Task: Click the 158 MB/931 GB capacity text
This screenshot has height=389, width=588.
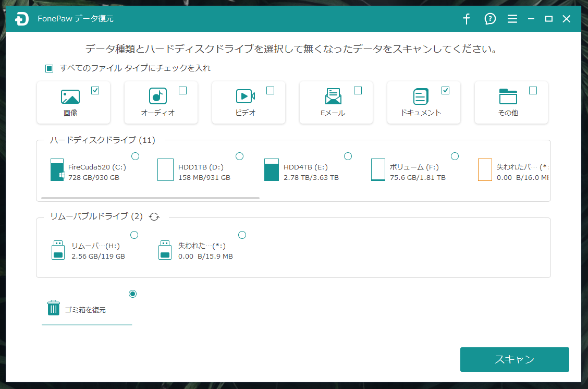Action: pyautogui.click(x=204, y=177)
